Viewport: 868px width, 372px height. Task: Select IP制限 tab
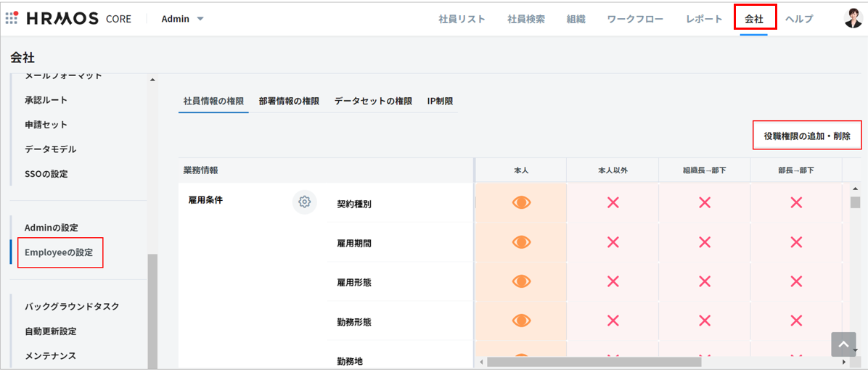440,102
